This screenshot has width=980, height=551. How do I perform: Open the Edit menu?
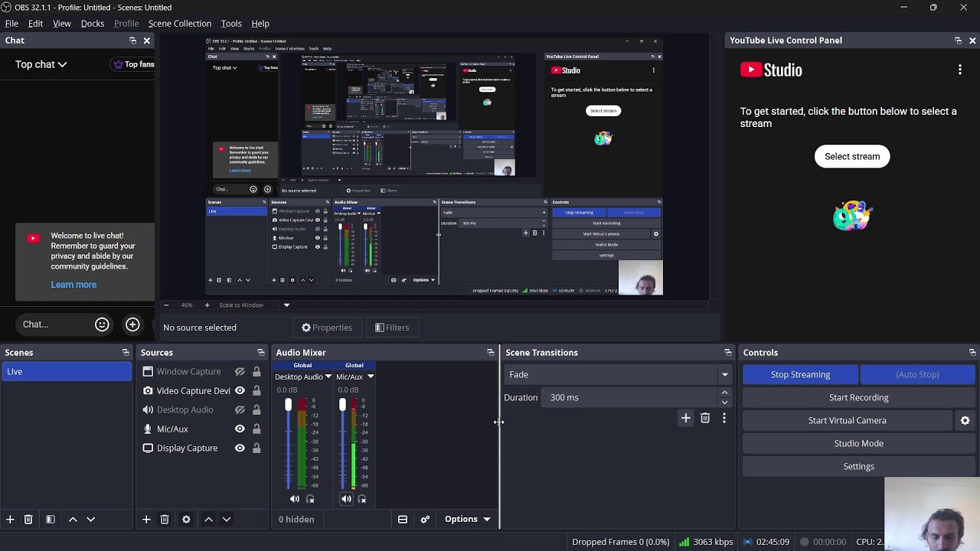tap(35, 24)
